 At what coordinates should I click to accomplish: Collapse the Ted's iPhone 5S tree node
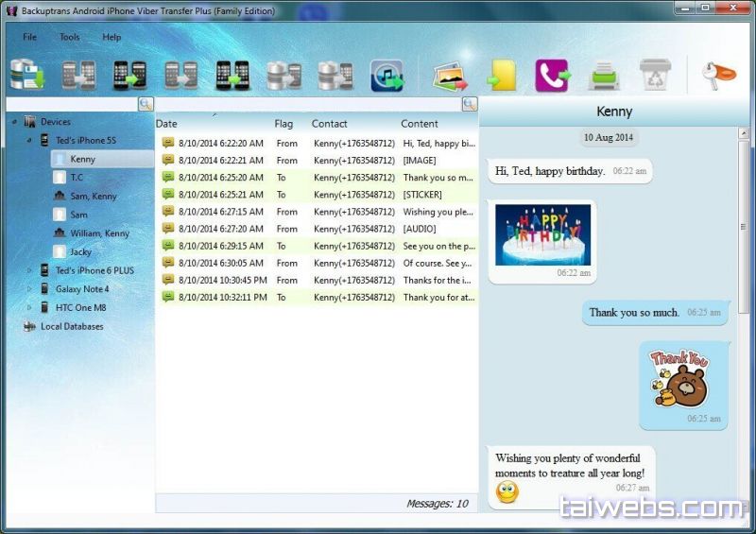coord(29,140)
